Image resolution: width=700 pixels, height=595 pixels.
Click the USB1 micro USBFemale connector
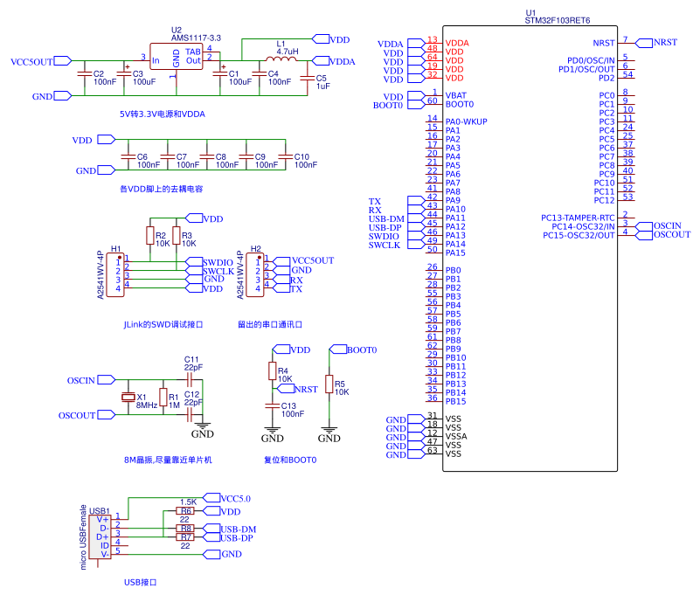100,537
